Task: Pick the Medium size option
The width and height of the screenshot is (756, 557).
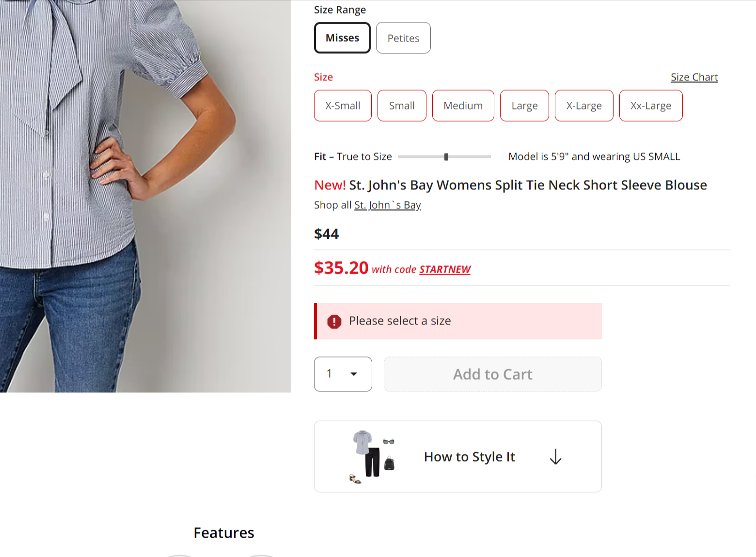Action: (x=463, y=106)
